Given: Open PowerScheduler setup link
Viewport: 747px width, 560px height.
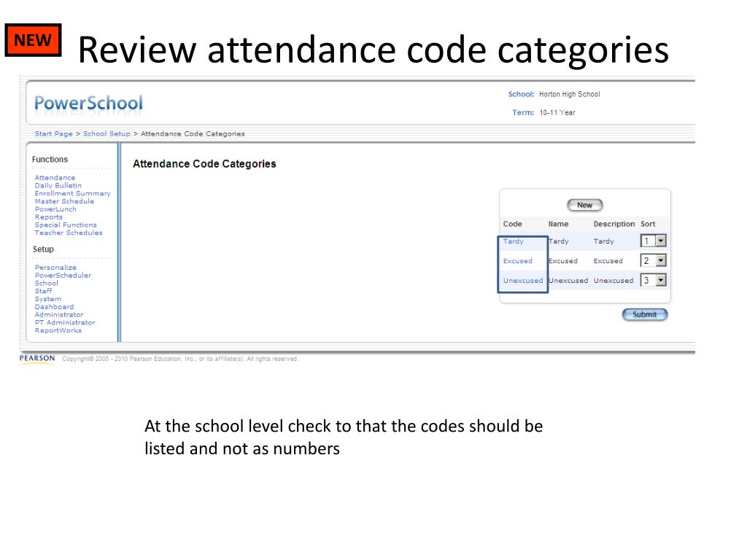Looking at the screenshot, I should (63, 275).
